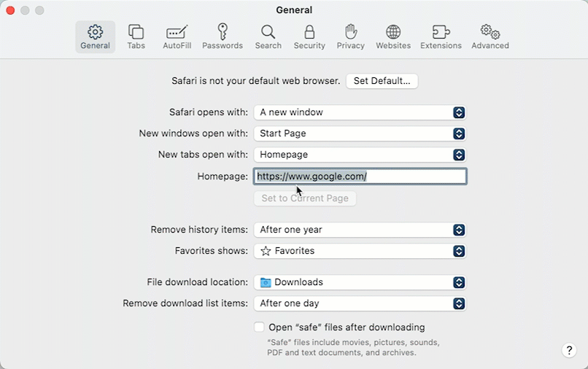The width and height of the screenshot is (588, 369).
Task: Open the Extensions puzzle icon pane
Action: (x=441, y=36)
